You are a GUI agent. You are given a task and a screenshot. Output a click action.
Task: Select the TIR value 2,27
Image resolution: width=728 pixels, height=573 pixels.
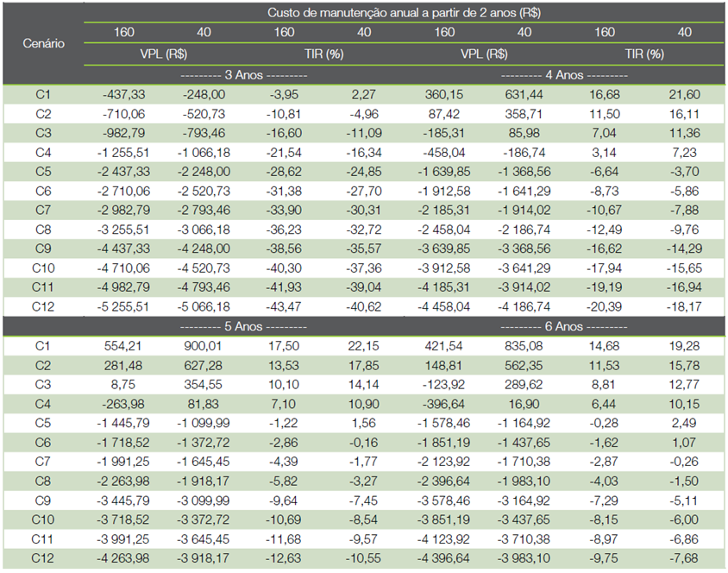coord(363,94)
